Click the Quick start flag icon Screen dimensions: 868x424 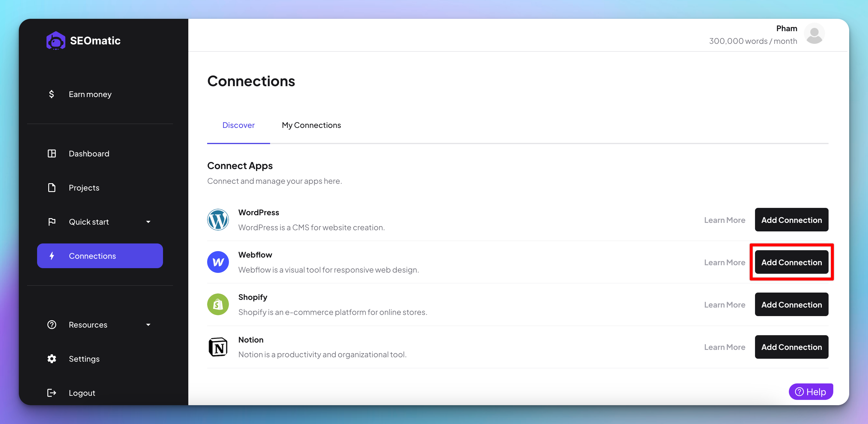(51, 222)
